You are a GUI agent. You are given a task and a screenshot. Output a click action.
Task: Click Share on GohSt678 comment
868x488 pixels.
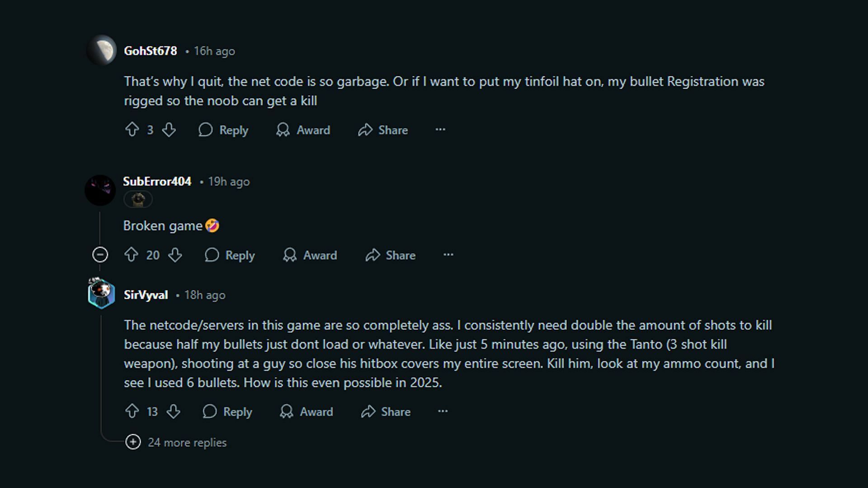[x=383, y=130]
